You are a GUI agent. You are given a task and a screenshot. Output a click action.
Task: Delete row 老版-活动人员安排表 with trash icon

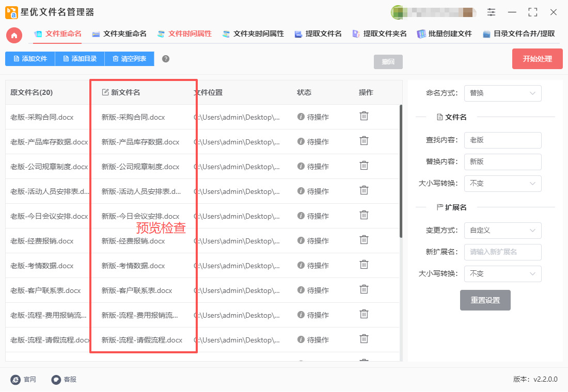(364, 190)
